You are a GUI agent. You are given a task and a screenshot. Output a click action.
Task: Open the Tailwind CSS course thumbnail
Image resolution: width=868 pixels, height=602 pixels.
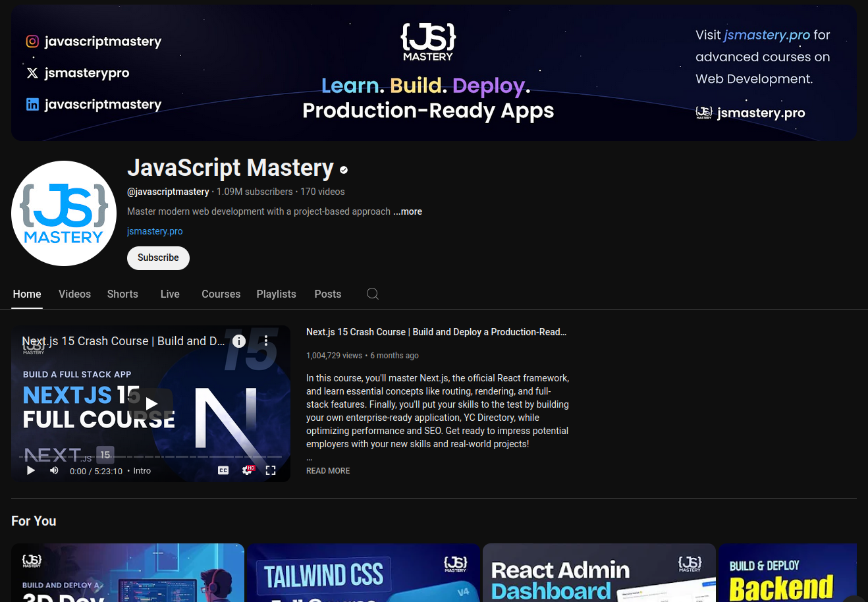click(x=364, y=572)
